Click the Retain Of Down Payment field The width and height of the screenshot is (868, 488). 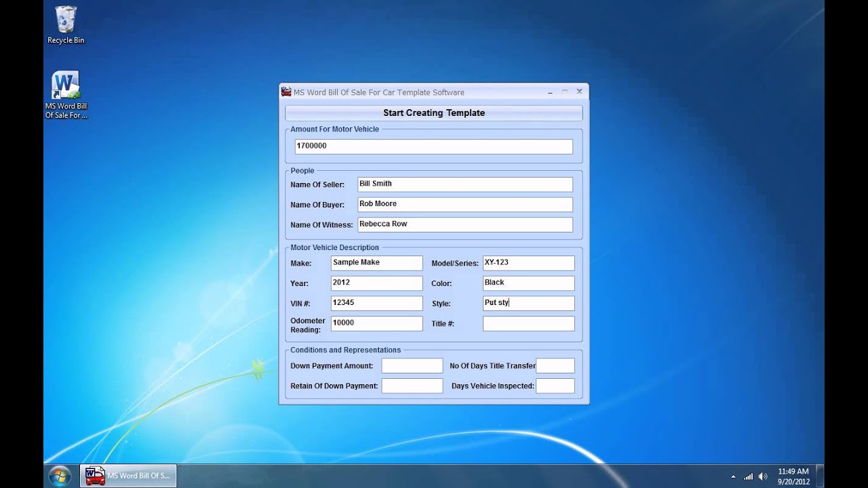pyautogui.click(x=412, y=386)
